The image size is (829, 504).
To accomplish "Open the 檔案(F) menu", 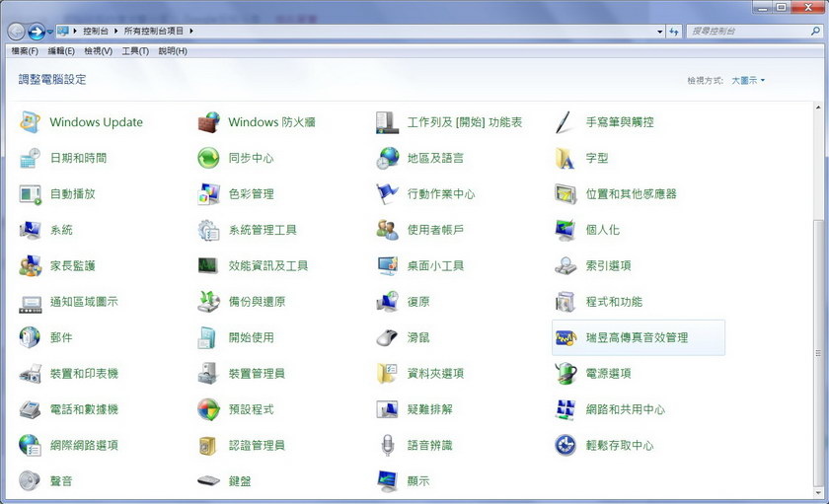I will click(25, 51).
